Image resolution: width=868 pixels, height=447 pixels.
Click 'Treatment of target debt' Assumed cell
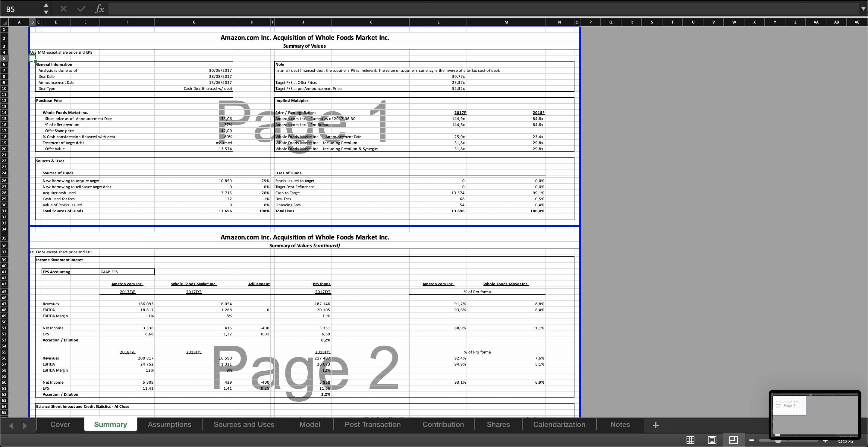(194, 143)
